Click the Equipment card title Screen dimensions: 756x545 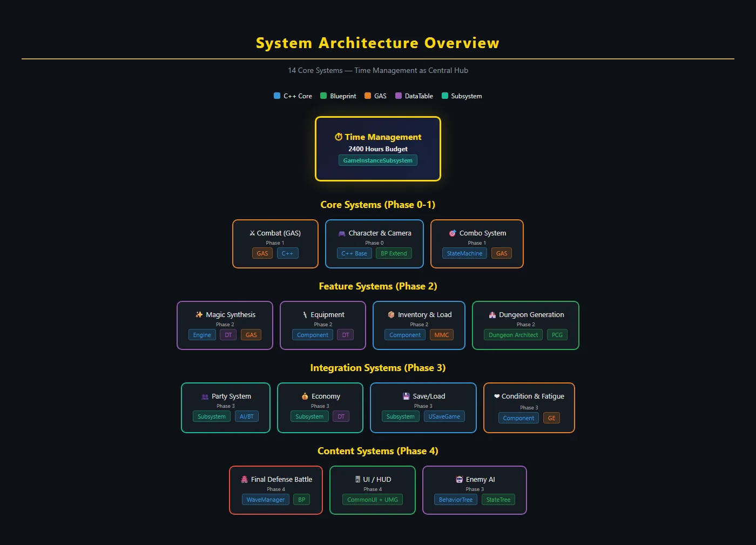(327, 315)
